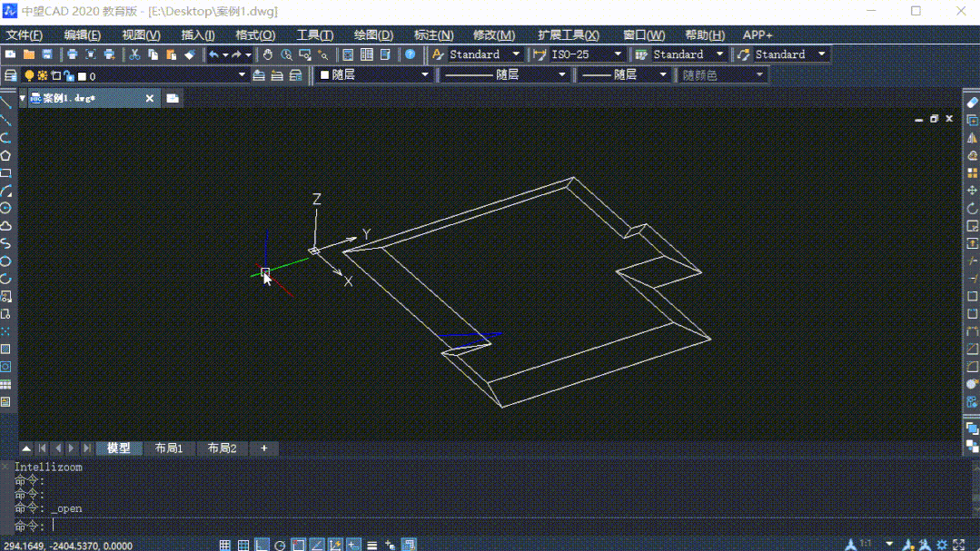
Task: Open the Layer properties manager icon
Action: point(11,75)
